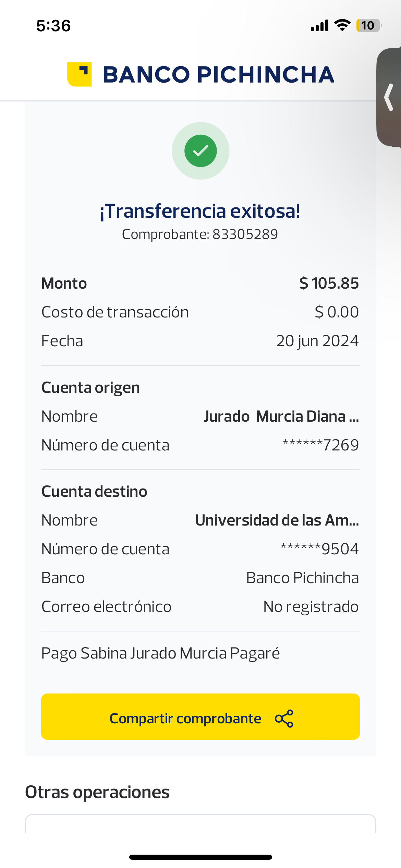
Task: Tap the Wi-Fi status icon
Action: coord(342,25)
